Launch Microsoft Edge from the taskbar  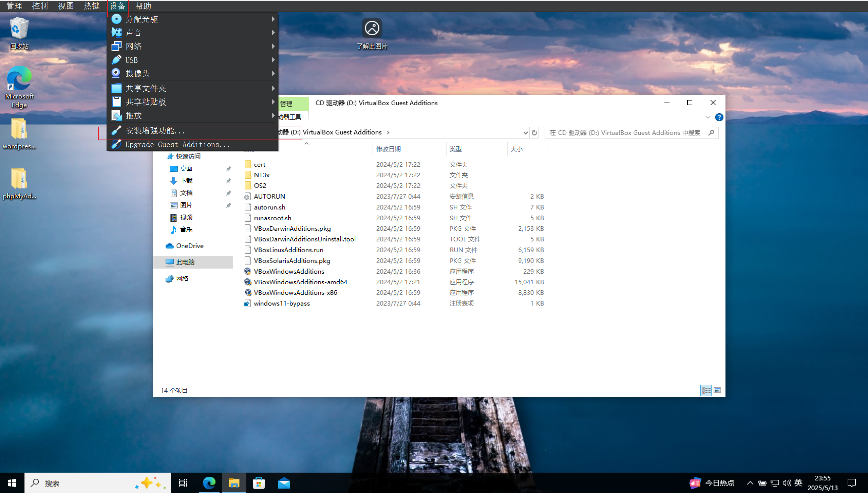click(209, 483)
